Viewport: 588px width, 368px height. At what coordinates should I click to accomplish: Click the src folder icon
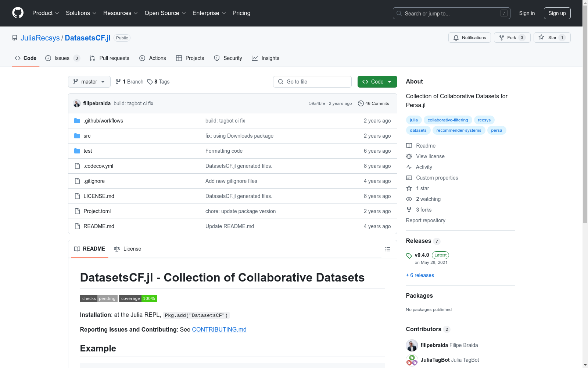[77, 136]
